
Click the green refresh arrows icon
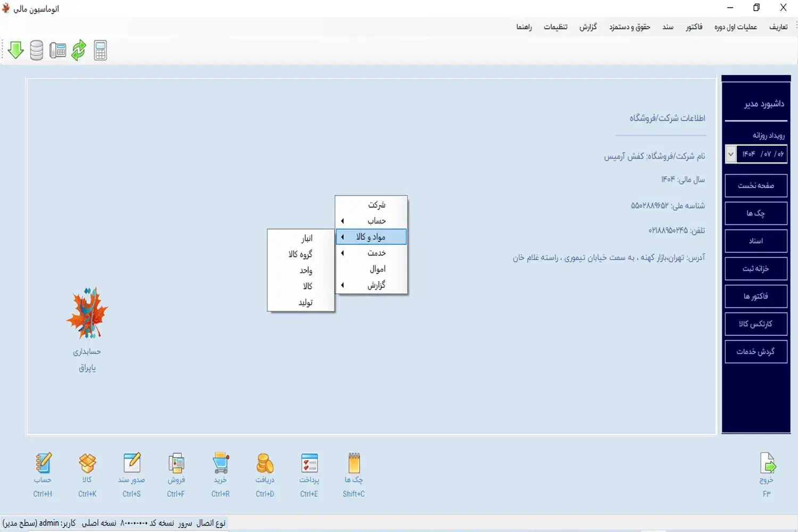(79, 50)
